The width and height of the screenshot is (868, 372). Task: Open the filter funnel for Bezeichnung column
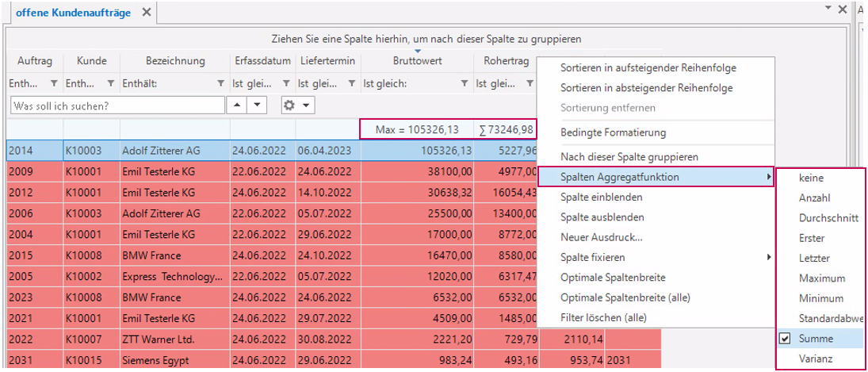(x=220, y=83)
